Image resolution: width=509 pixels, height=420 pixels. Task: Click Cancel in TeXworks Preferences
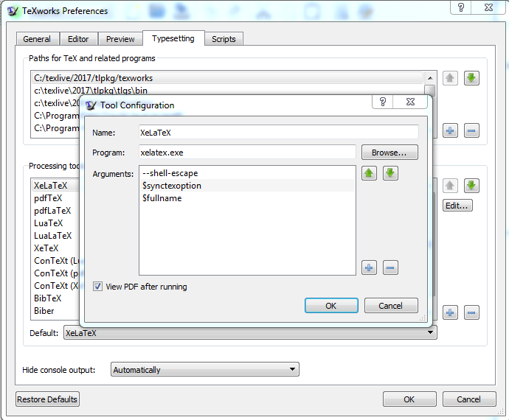click(468, 399)
